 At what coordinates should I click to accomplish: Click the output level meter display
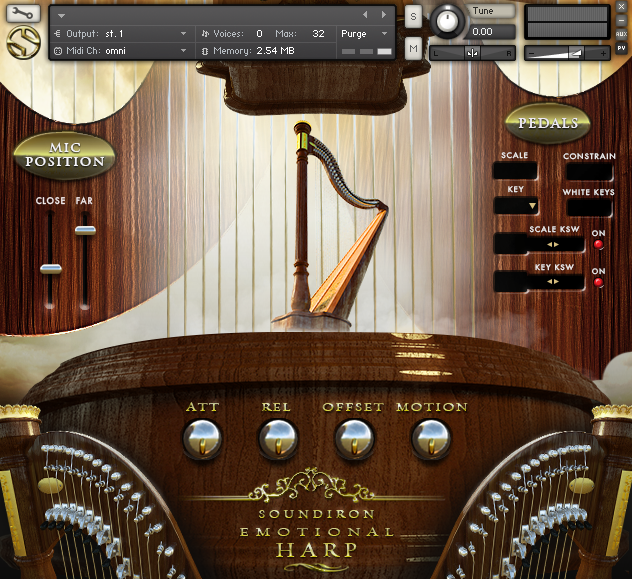click(567, 22)
